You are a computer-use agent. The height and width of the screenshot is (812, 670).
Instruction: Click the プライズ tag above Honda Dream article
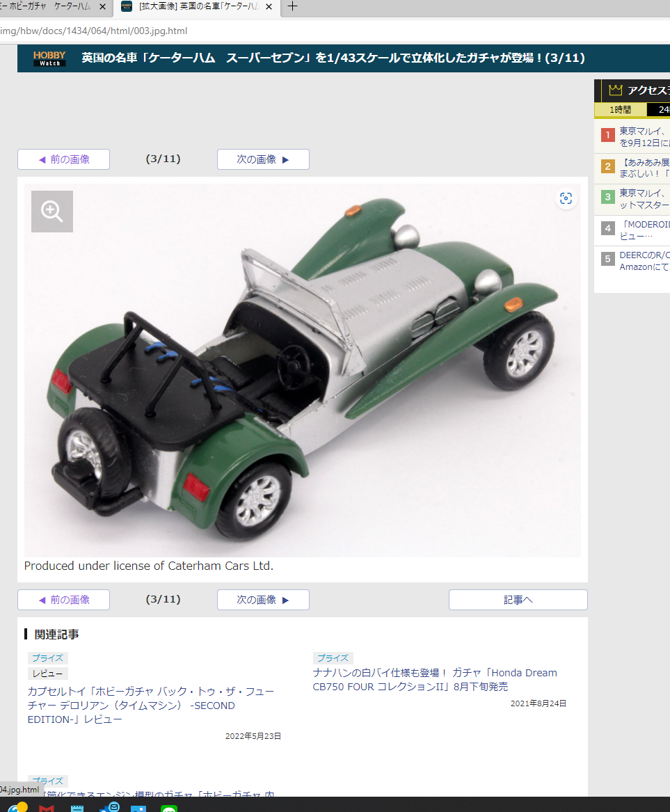(x=333, y=658)
